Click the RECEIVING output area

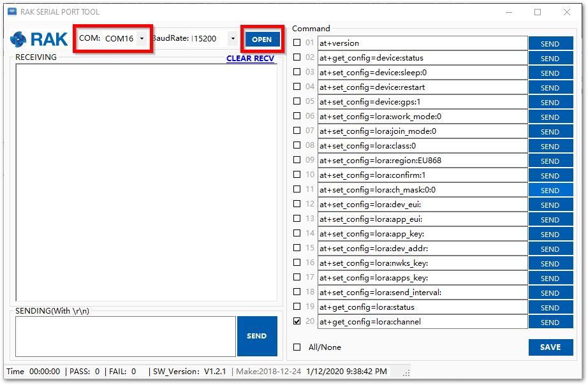(146, 182)
